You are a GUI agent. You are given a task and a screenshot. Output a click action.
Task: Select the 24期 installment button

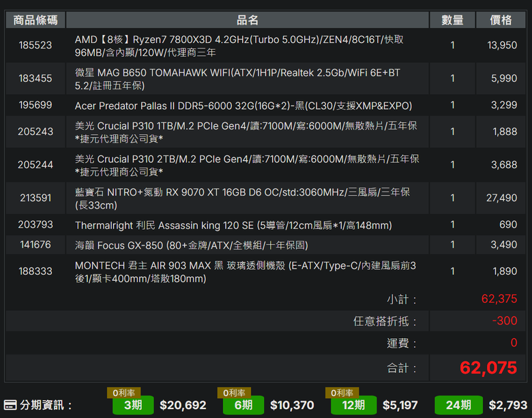click(458, 405)
